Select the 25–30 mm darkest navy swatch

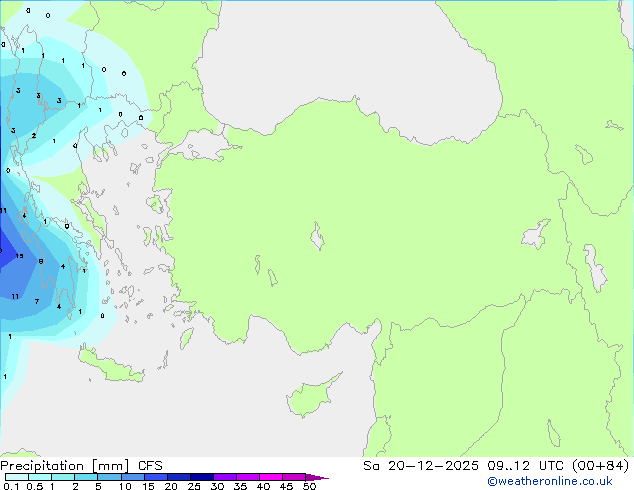[x=202, y=477]
